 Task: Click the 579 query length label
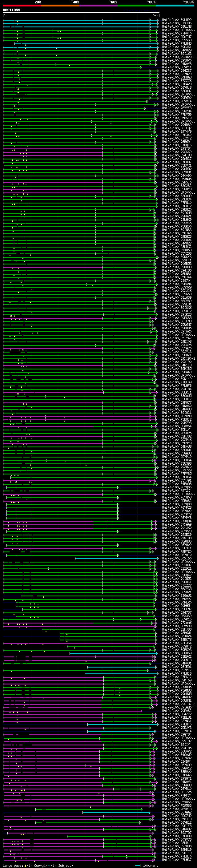click(155, 15)
